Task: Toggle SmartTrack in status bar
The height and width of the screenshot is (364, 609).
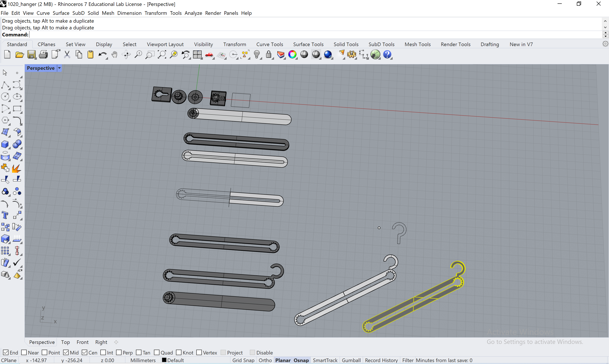Action: [325, 360]
